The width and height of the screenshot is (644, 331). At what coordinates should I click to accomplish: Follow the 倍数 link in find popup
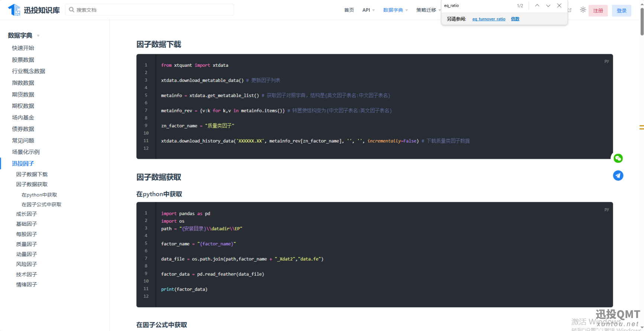click(515, 19)
